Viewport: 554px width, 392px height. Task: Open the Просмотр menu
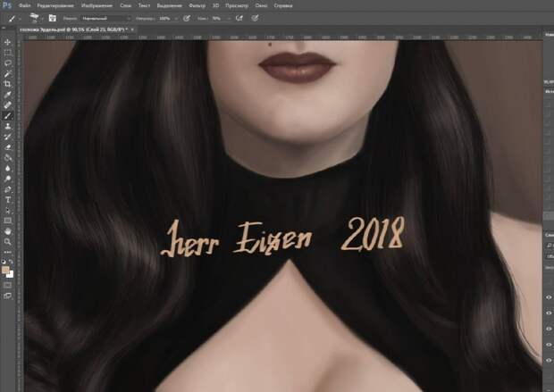(x=237, y=5)
